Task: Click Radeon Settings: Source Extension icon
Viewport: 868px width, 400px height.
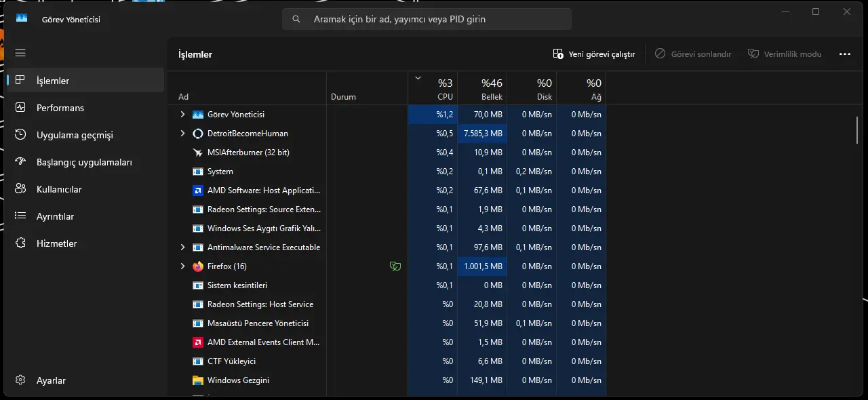Action: click(198, 209)
